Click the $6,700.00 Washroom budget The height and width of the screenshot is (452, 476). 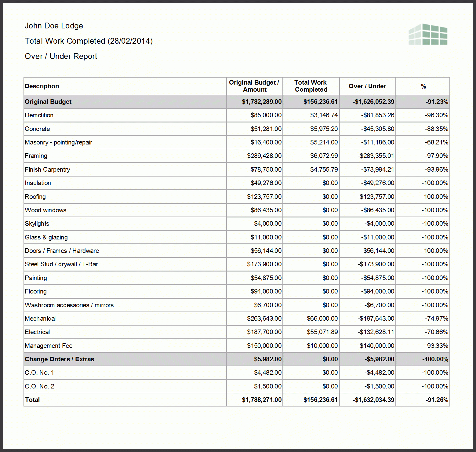tap(268, 305)
